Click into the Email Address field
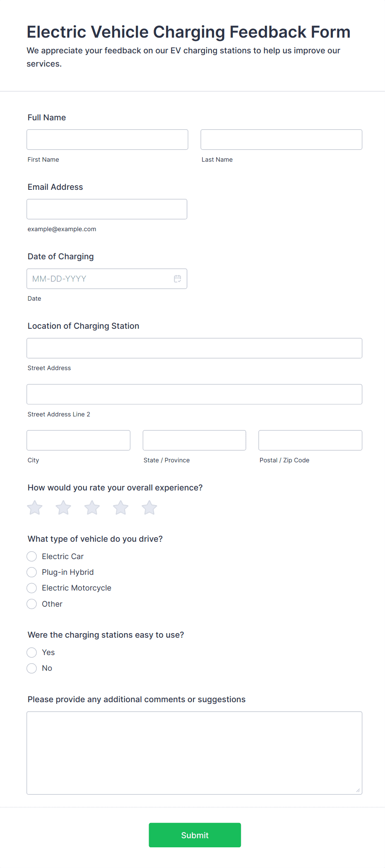 (x=107, y=209)
